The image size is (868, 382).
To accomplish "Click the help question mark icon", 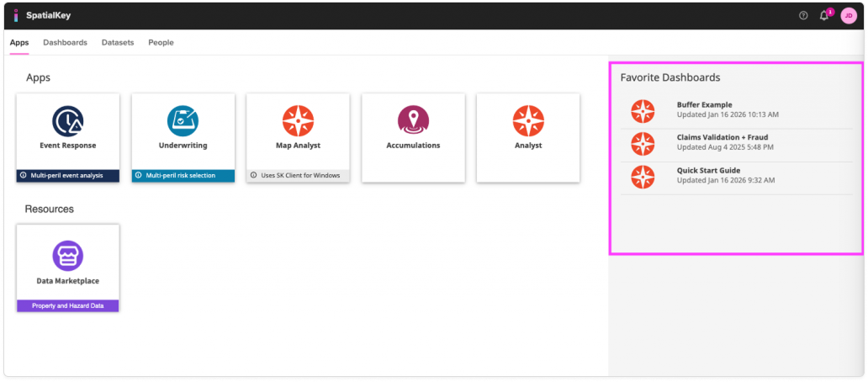I will click(803, 15).
